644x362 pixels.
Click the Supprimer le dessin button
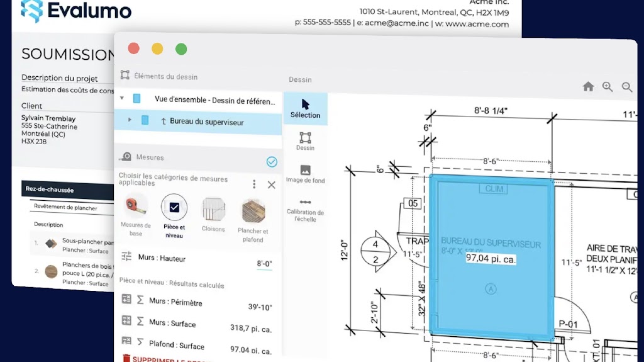[x=166, y=359]
